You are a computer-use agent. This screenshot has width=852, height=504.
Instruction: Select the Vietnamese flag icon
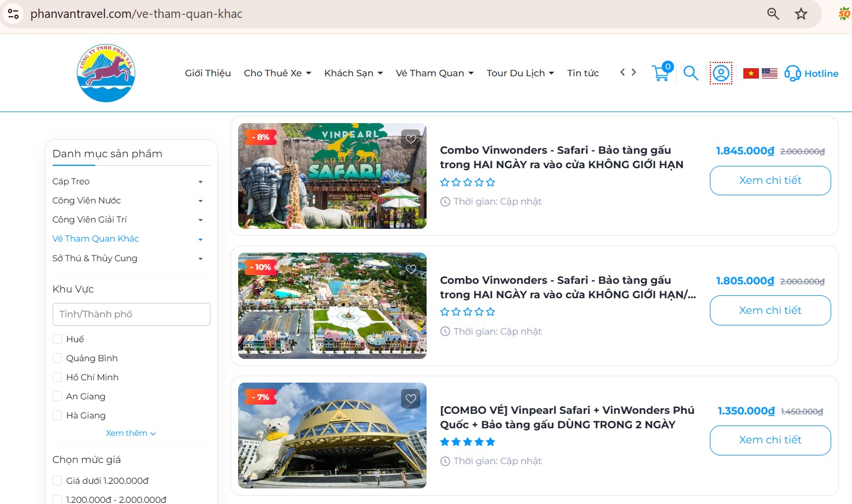pos(750,73)
